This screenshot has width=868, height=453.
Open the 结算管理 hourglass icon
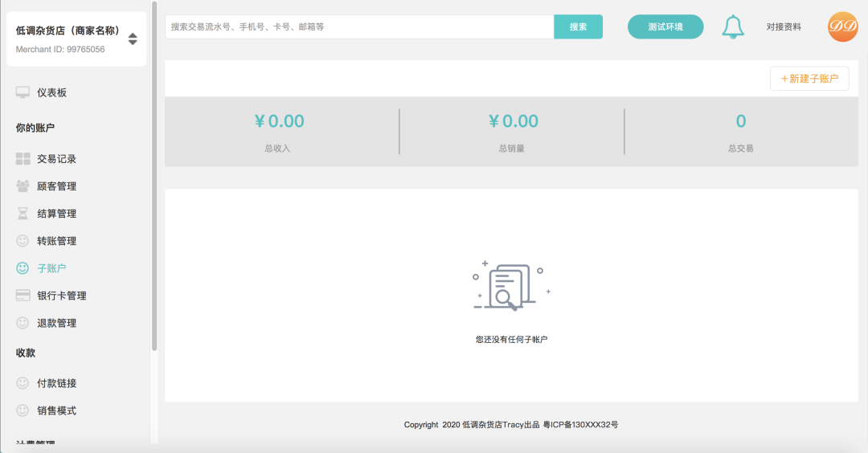[23, 214]
